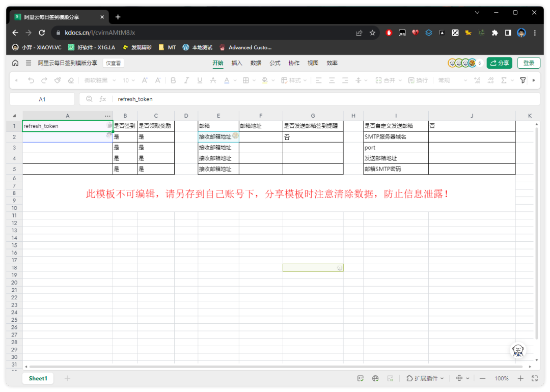
Task: Toggle bold formatting in the toolbar
Action: tap(173, 80)
